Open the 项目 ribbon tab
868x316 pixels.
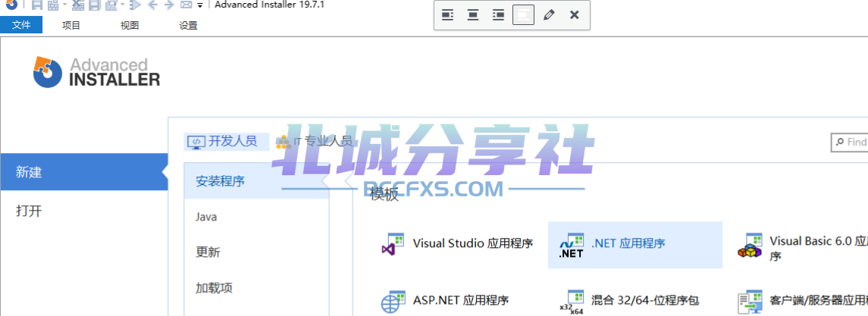coord(71,25)
